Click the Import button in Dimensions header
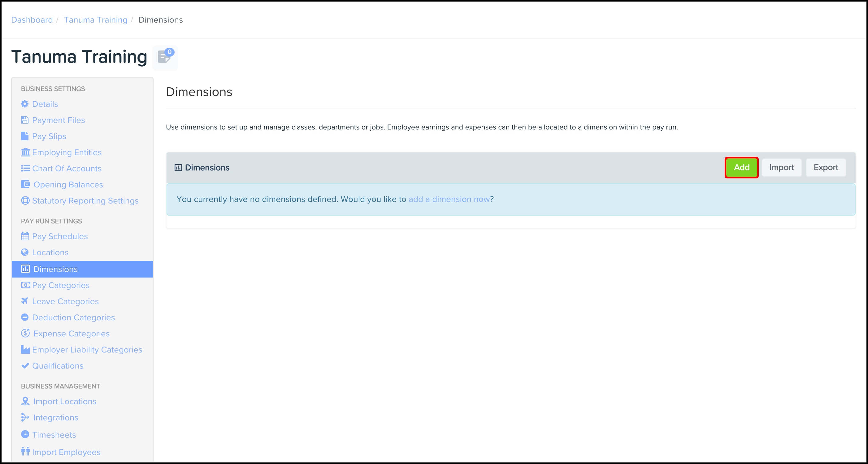 pos(781,168)
